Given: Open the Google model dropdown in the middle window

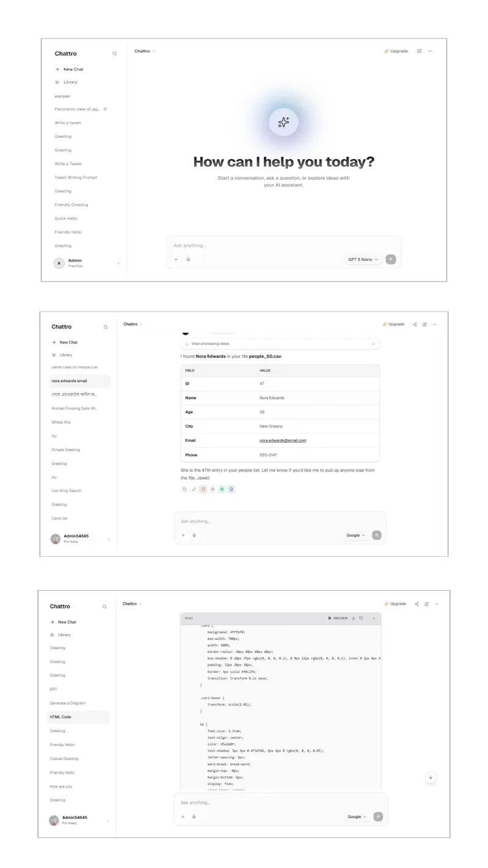Looking at the screenshot, I should (356, 535).
